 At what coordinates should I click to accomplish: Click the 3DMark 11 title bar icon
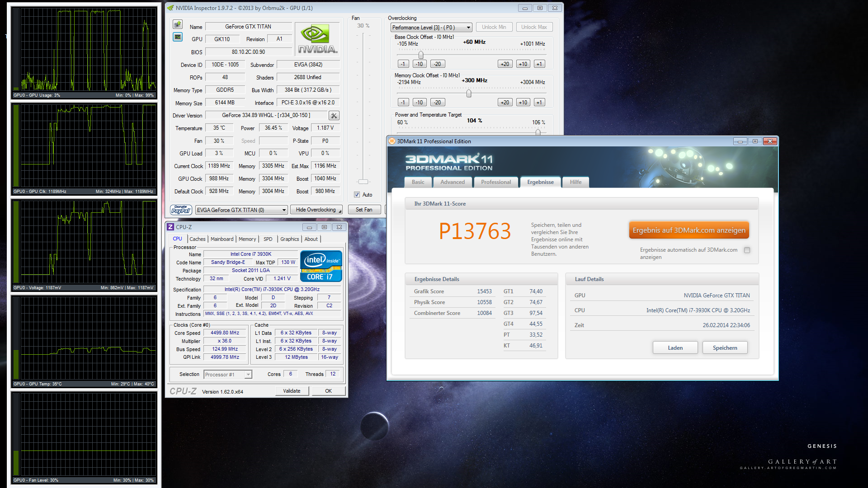[392, 141]
